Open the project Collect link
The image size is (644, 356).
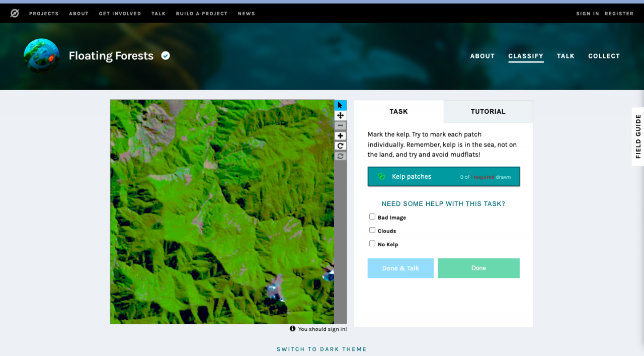point(604,56)
